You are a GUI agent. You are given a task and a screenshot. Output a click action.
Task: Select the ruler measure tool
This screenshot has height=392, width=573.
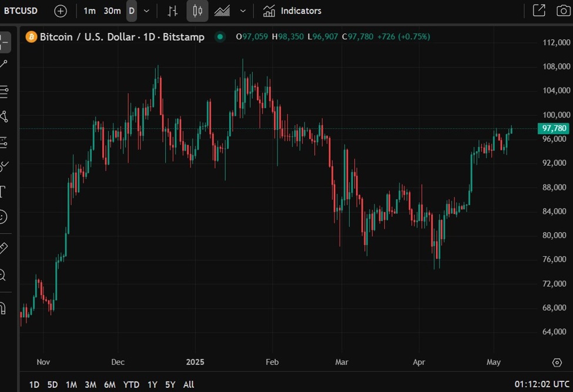[4, 248]
